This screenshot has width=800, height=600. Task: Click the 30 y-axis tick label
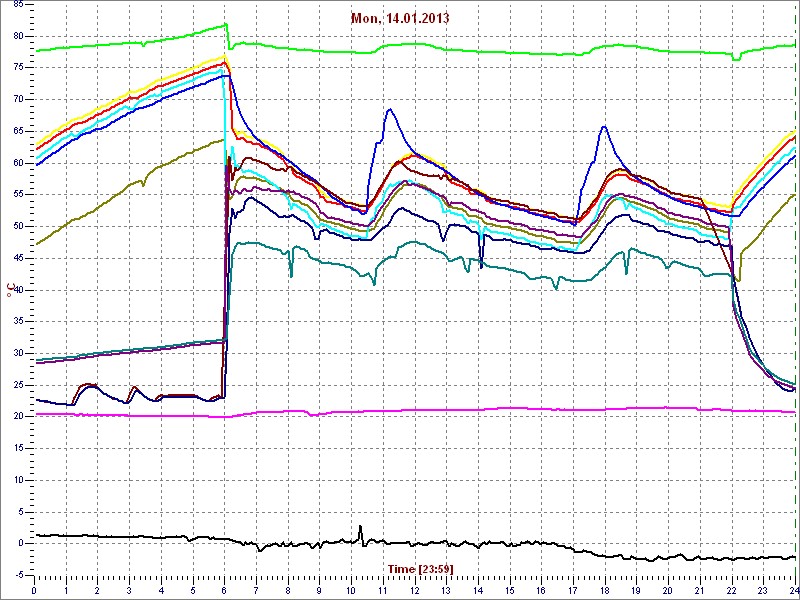[x=17, y=353]
